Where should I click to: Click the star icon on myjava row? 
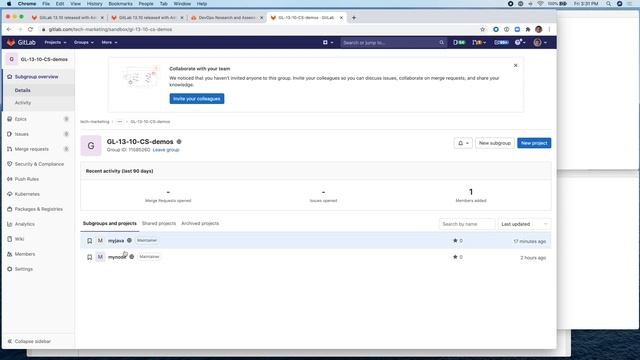[455, 241]
